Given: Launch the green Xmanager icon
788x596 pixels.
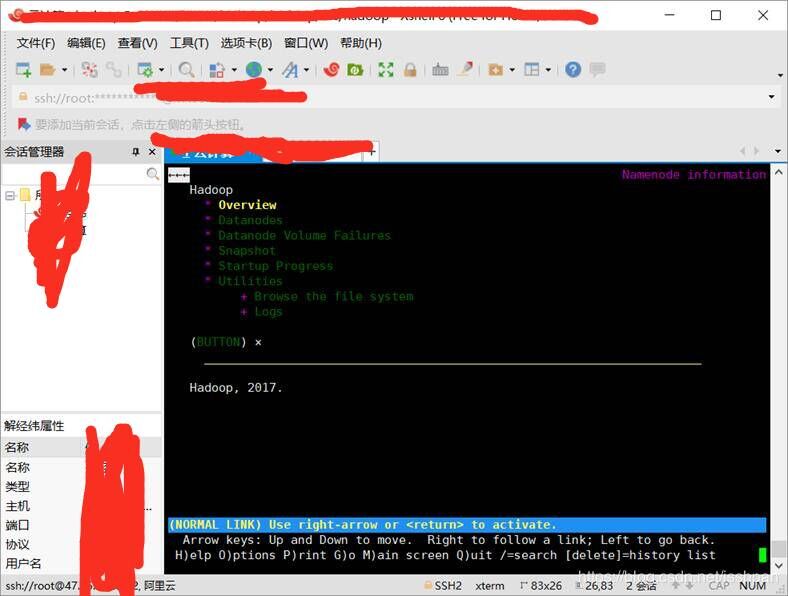Looking at the screenshot, I should 355,70.
